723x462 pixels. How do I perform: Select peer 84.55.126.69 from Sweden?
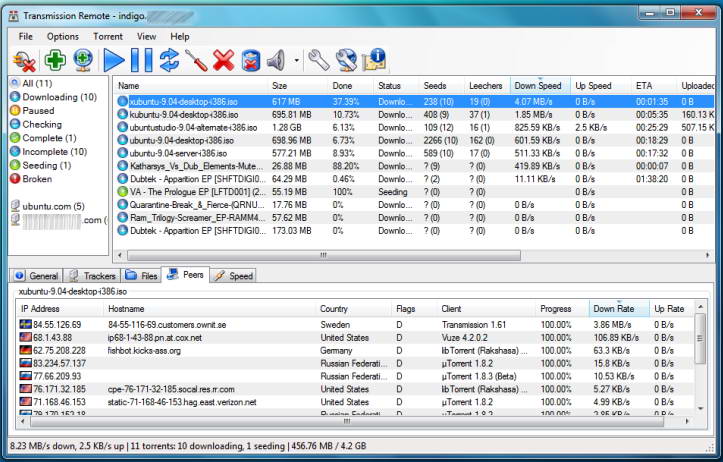(x=355, y=325)
